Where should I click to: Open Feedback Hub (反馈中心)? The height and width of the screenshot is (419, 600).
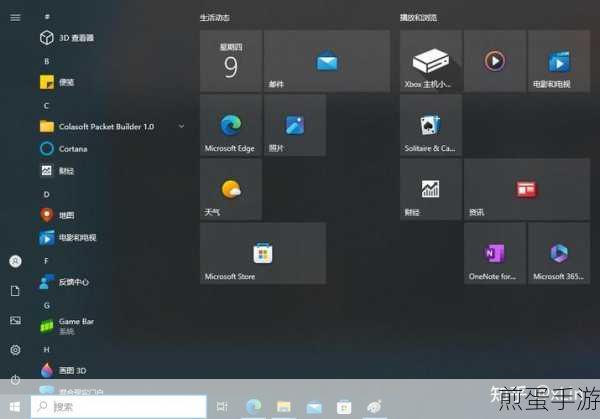(x=64, y=282)
